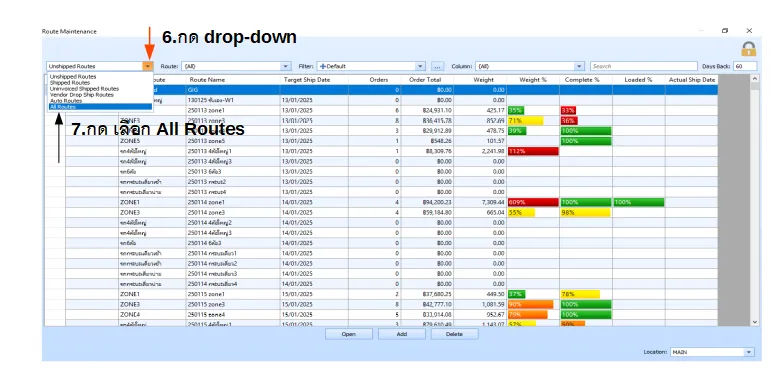Click the Weight % column header

click(533, 79)
